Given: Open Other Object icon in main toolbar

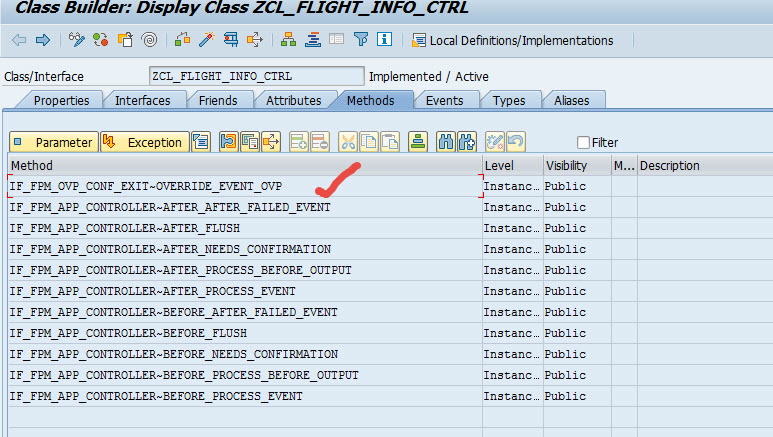Looking at the screenshot, I should coord(125,39).
